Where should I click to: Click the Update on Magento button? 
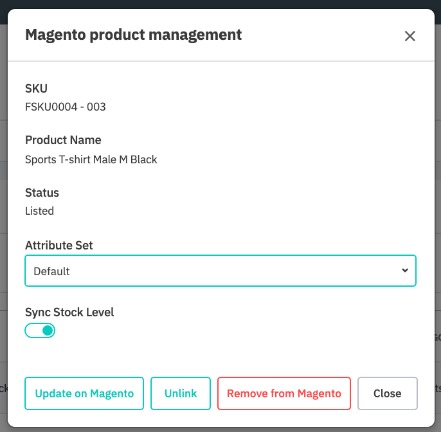(84, 393)
